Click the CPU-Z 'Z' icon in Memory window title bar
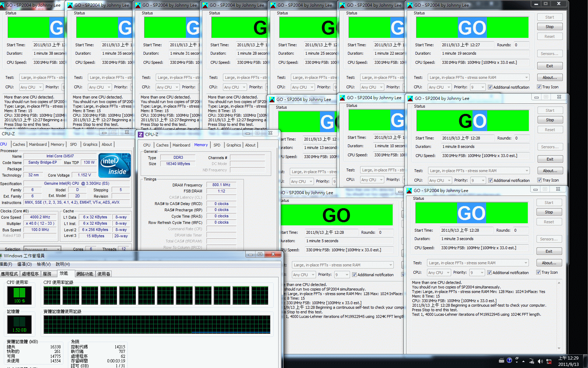 pyautogui.click(x=141, y=135)
